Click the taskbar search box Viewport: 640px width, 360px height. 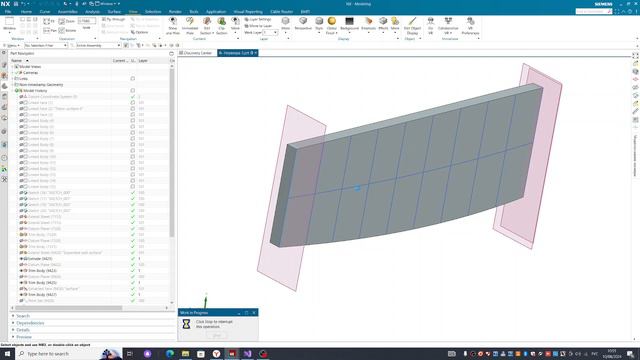[x=69, y=353]
